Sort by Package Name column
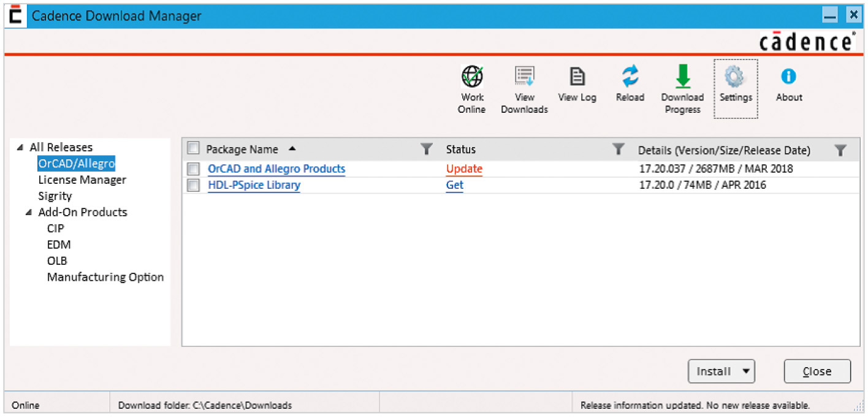868x418 pixels. coord(242,150)
